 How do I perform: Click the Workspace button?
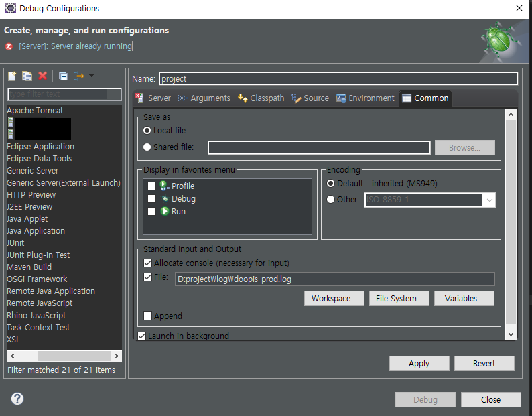pos(334,298)
